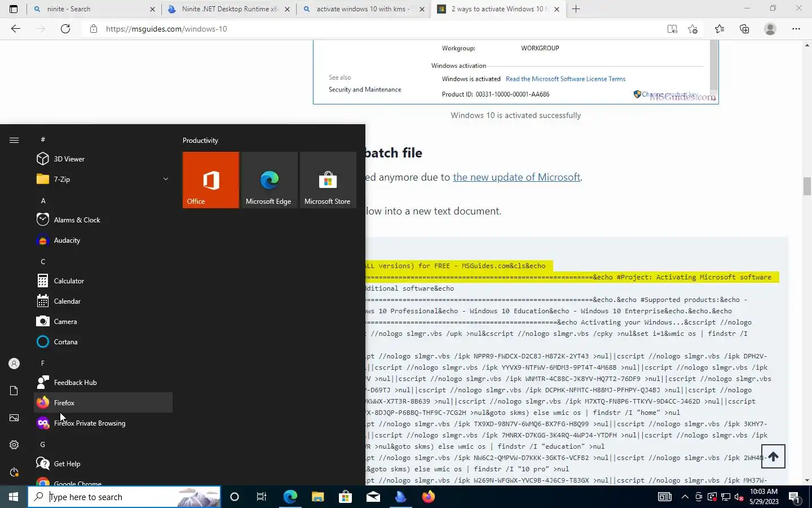Refresh the msguides page

(65, 29)
